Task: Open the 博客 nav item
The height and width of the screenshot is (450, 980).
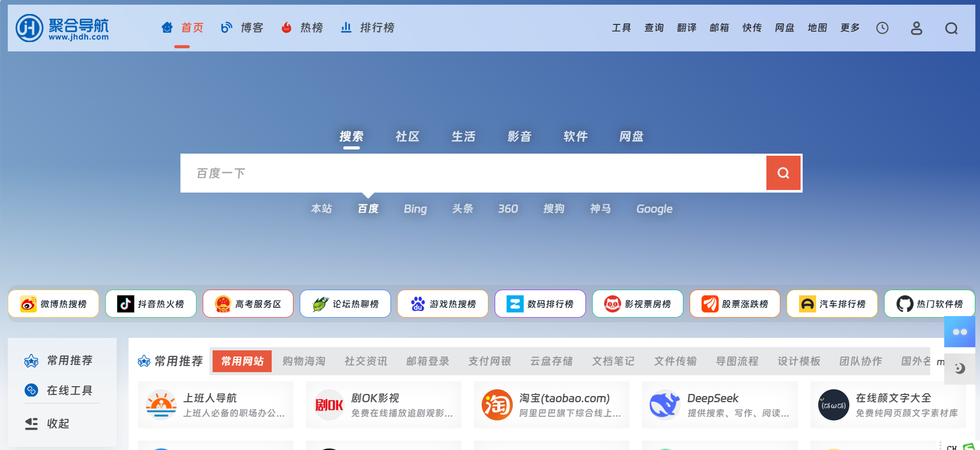Action: coord(242,28)
